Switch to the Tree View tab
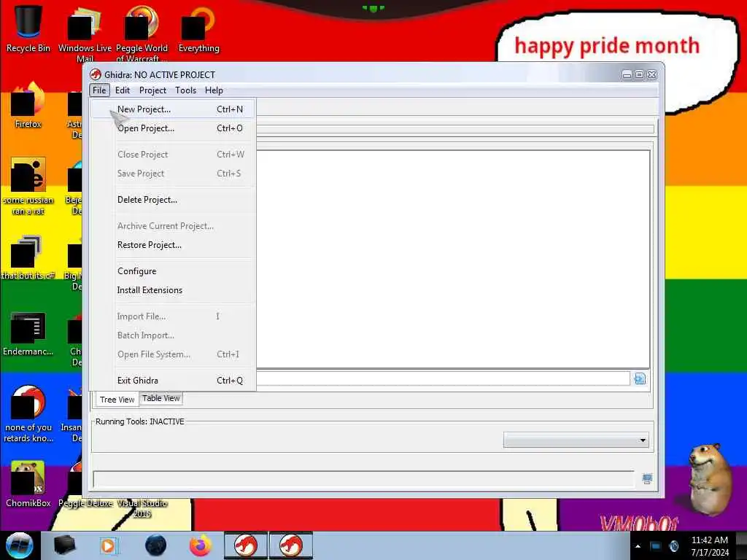 pos(117,400)
